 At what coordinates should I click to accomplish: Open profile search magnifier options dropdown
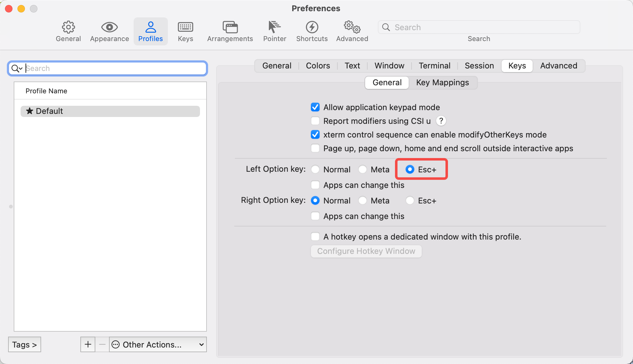[x=17, y=68]
